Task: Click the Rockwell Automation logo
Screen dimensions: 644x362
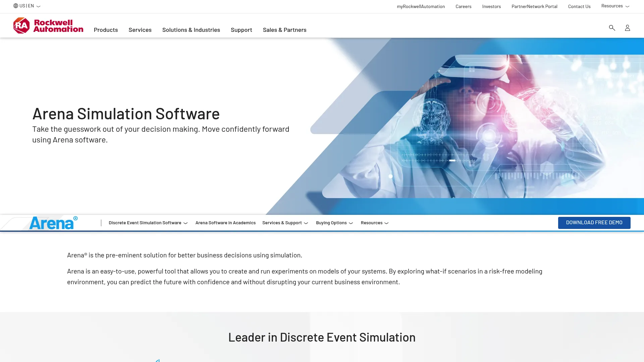Action: [48, 25]
